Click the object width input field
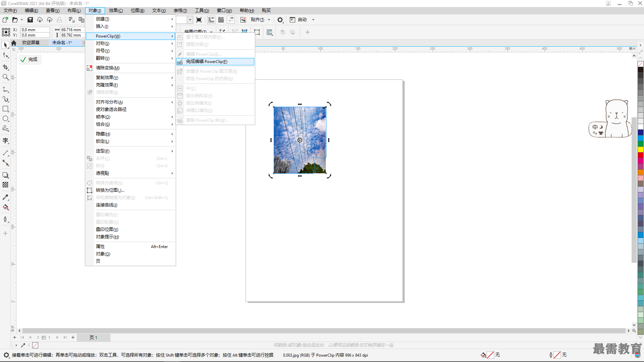 tap(72, 30)
